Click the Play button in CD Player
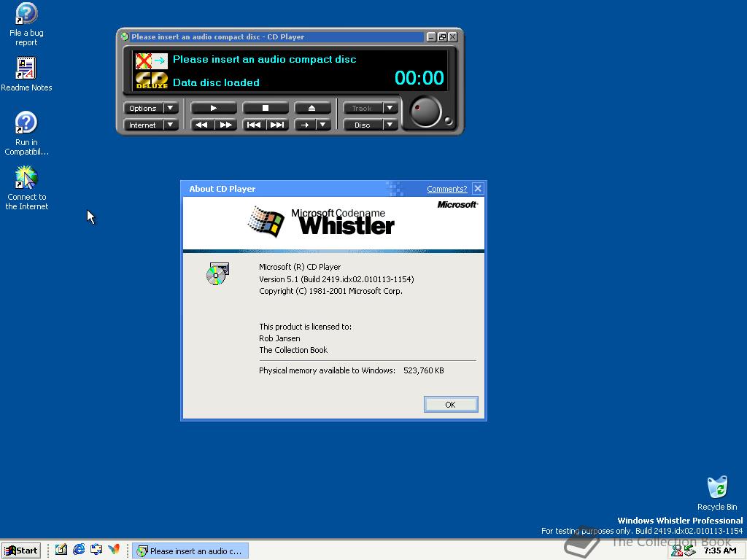This screenshot has height=560, width=747. click(x=214, y=108)
